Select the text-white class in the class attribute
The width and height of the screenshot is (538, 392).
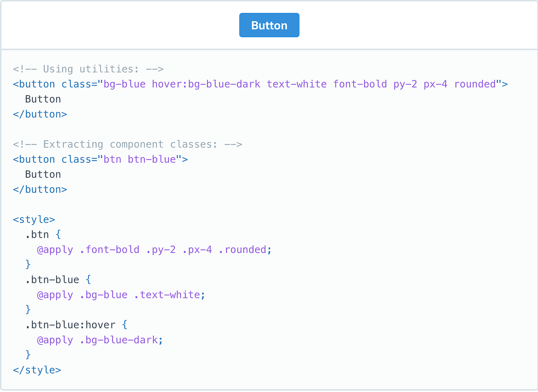tap(297, 84)
